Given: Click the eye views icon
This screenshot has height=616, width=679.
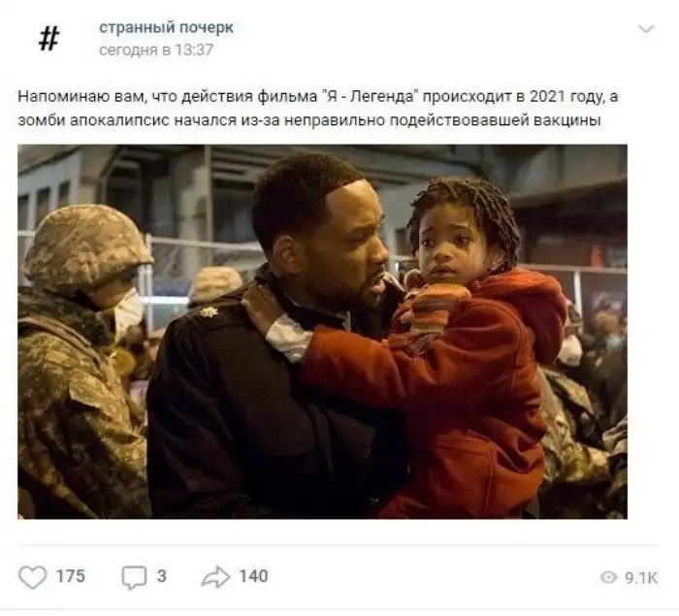Looking at the screenshot, I should pos(609,577).
